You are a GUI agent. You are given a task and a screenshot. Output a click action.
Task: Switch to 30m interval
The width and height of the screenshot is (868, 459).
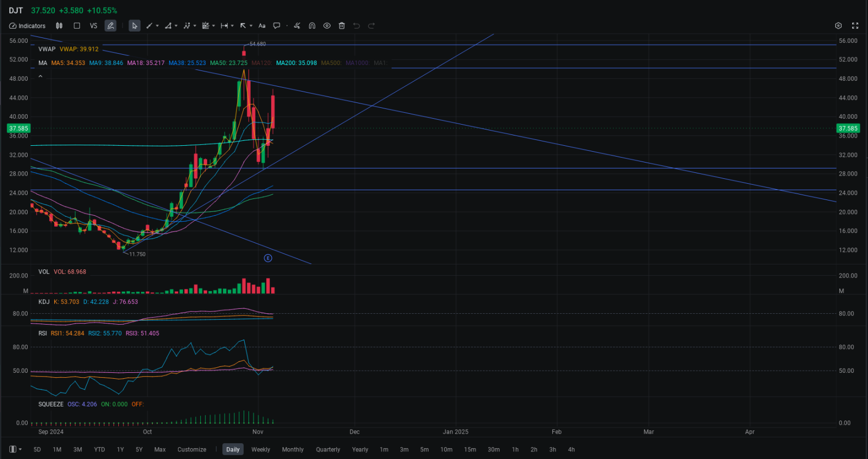(x=494, y=449)
